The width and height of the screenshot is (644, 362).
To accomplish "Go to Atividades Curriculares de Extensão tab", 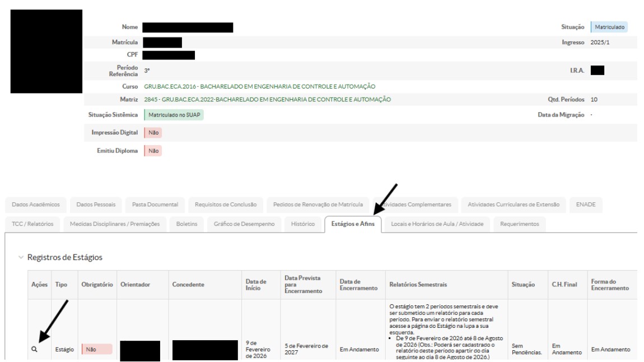I will click(x=513, y=205).
